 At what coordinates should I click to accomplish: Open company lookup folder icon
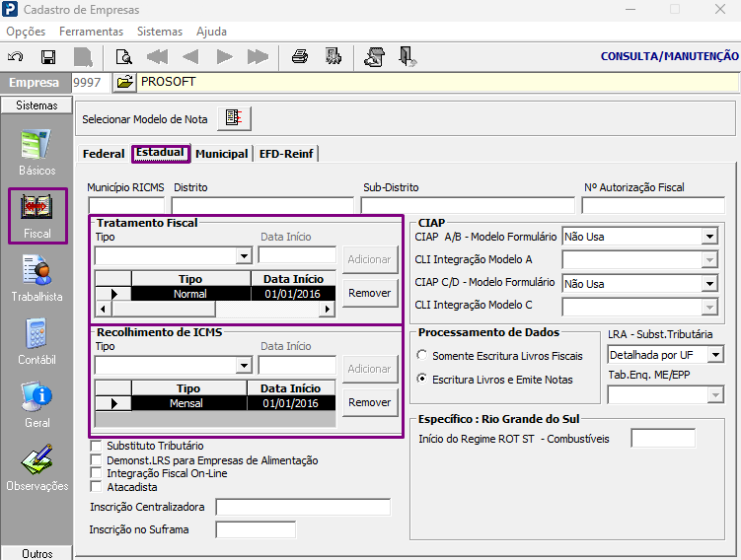tap(124, 82)
